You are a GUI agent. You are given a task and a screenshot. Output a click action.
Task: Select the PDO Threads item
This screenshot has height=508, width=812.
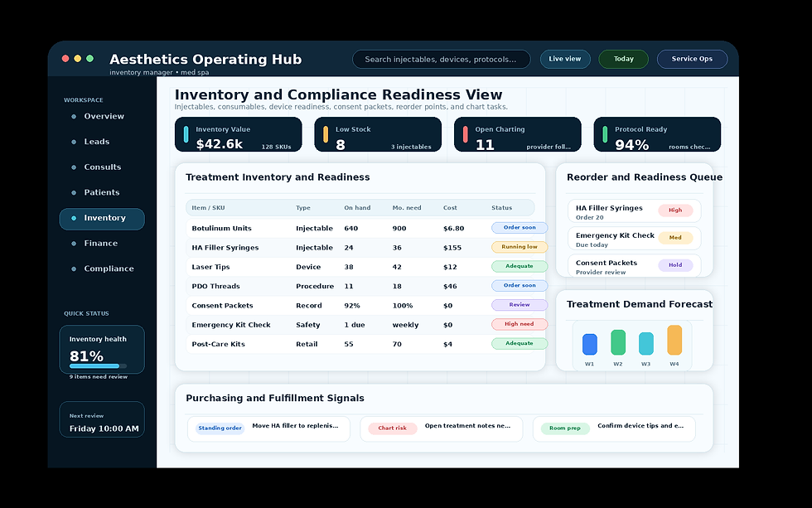point(216,287)
